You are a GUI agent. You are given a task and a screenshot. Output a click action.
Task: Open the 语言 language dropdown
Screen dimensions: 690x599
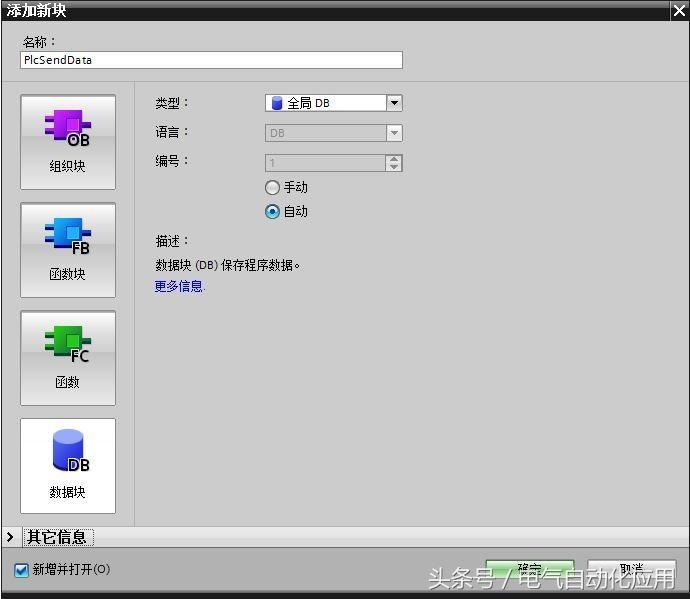coord(334,133)
